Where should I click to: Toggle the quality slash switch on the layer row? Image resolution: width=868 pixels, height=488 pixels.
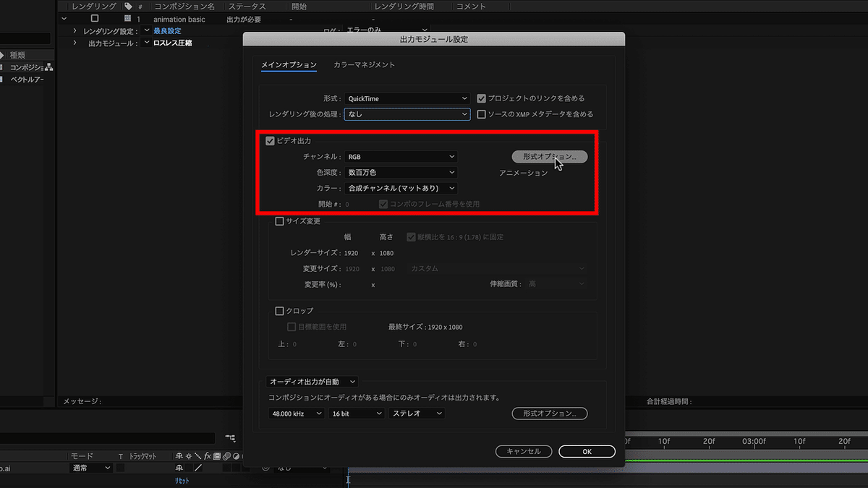point(197,468)
